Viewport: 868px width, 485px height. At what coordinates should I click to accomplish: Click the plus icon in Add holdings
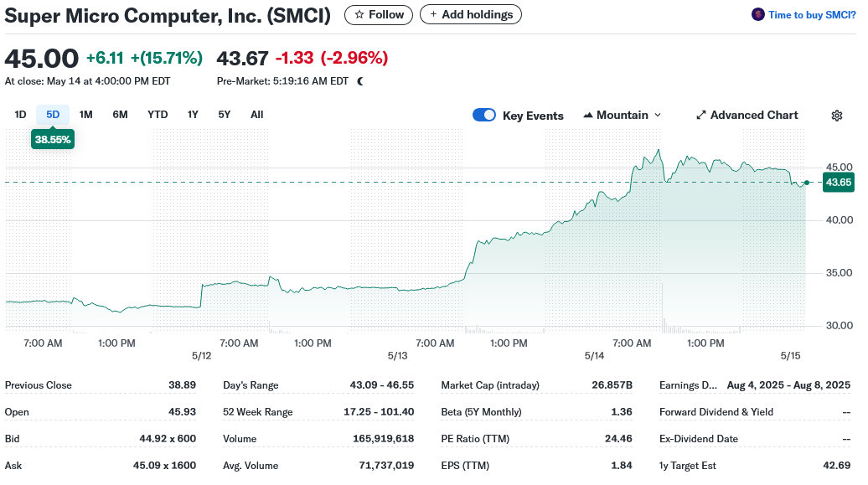[x=433, y=14]
